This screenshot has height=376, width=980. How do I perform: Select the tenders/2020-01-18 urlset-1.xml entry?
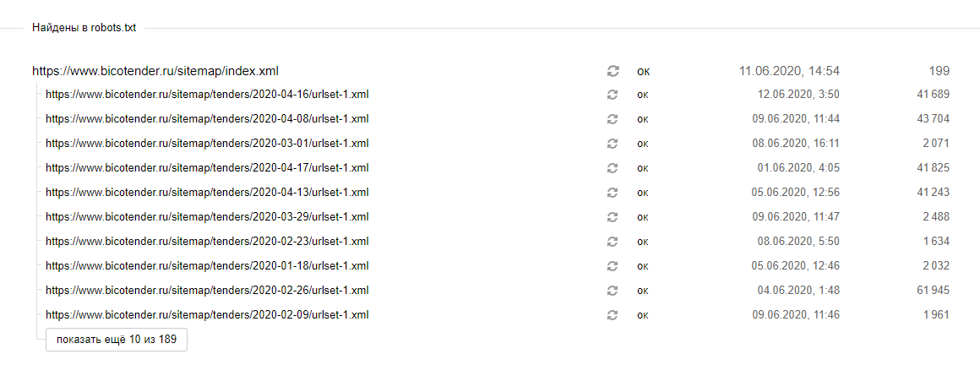click(x=207, y=265)
